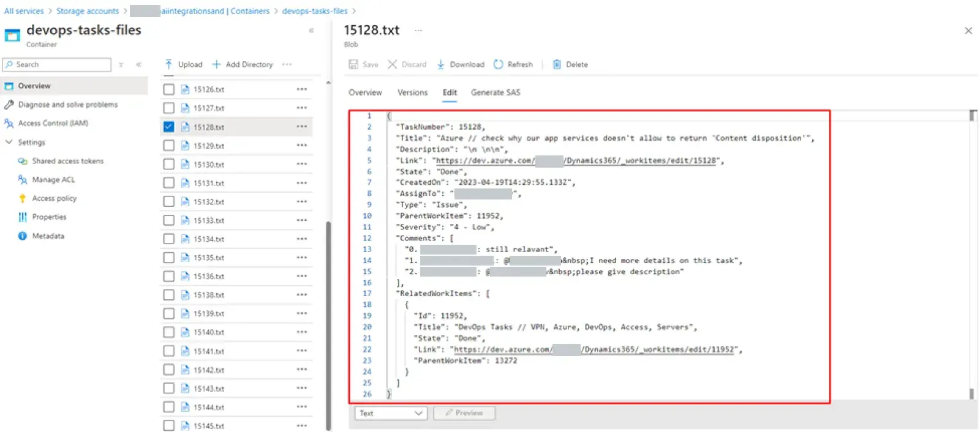The image size is (980, 432).
Task: Go to Storage accounts breadcrumb
Action: (x=88, y=11)
